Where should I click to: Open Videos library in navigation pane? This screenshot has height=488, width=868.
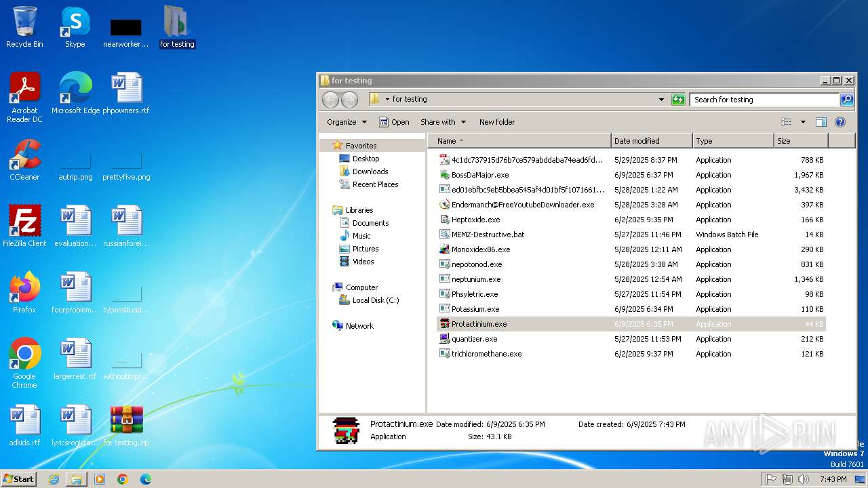363,262
